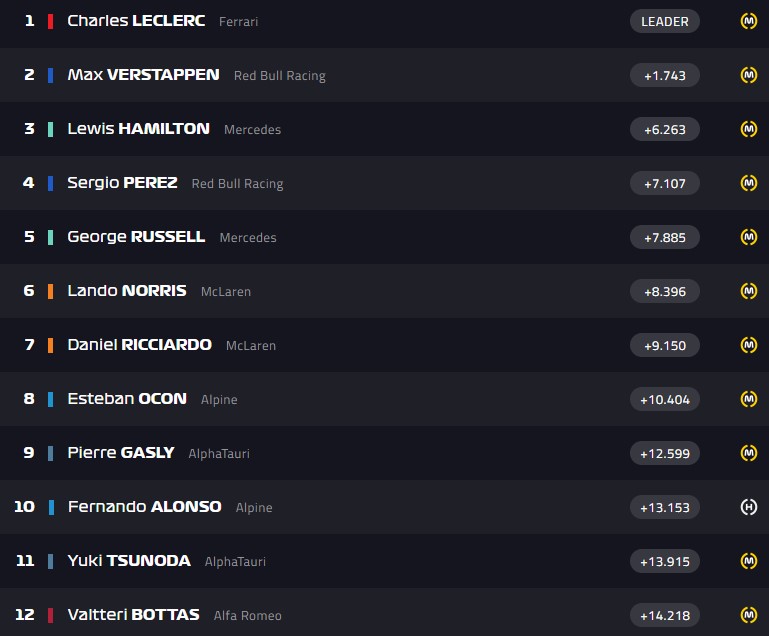The width and height of the screenshot is (769, 636).
Task: Open Lewis Hamilton driver entry
Action: [x=138, y=129]
